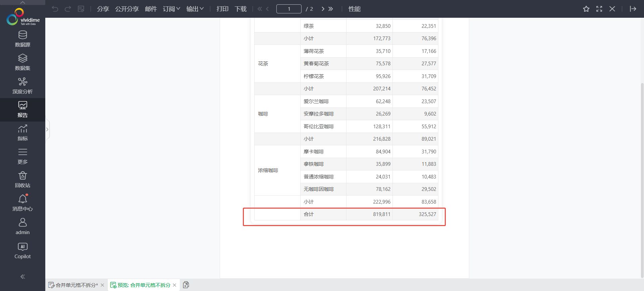The height and width of the screenshot is (291, 644).
Task: Click the page number input field
Action: [x=288, y=9]
